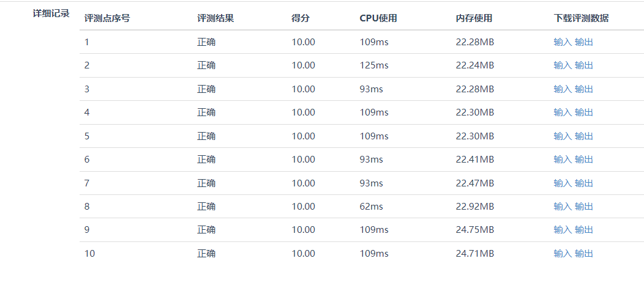Click 输入 in row 3
The height and width of the screenshot is (283, 644).
click(563, 89)
